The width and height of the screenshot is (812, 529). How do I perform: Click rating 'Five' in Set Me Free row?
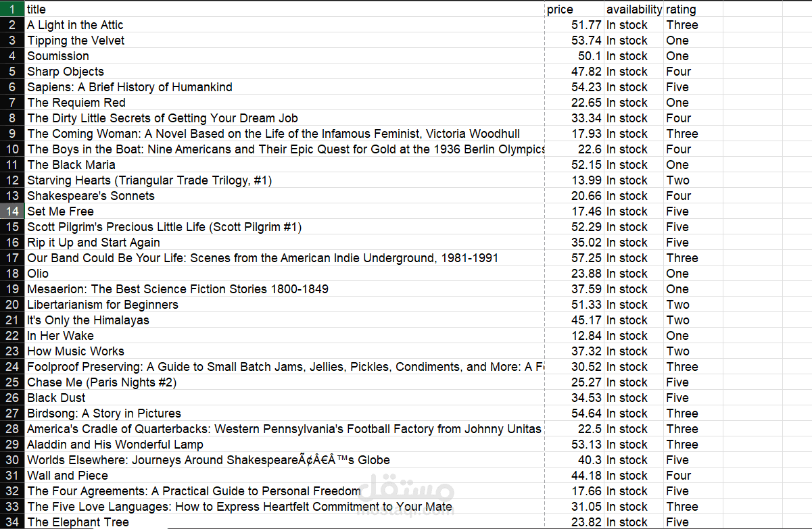point(694,211)
